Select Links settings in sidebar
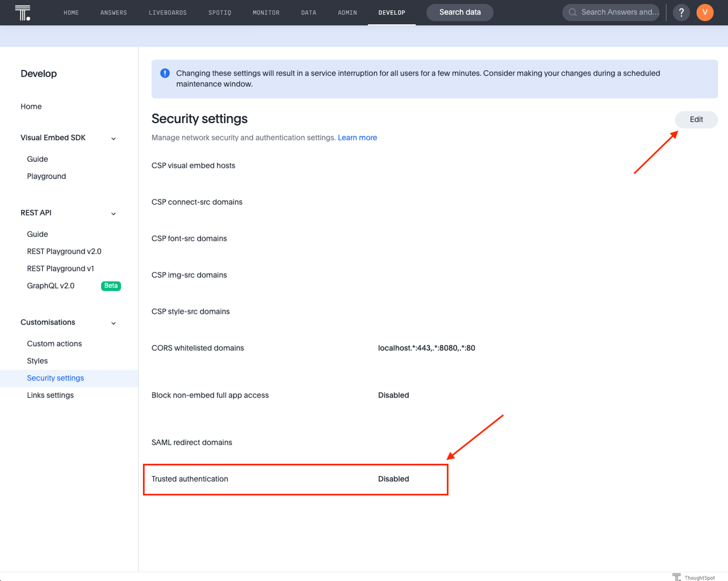 50,395
